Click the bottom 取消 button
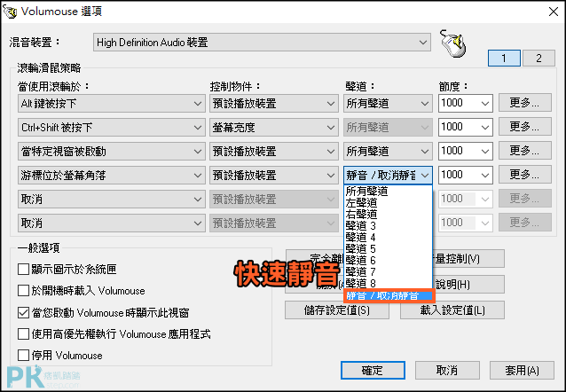This screenshot has width=566, height=392. 447,371
